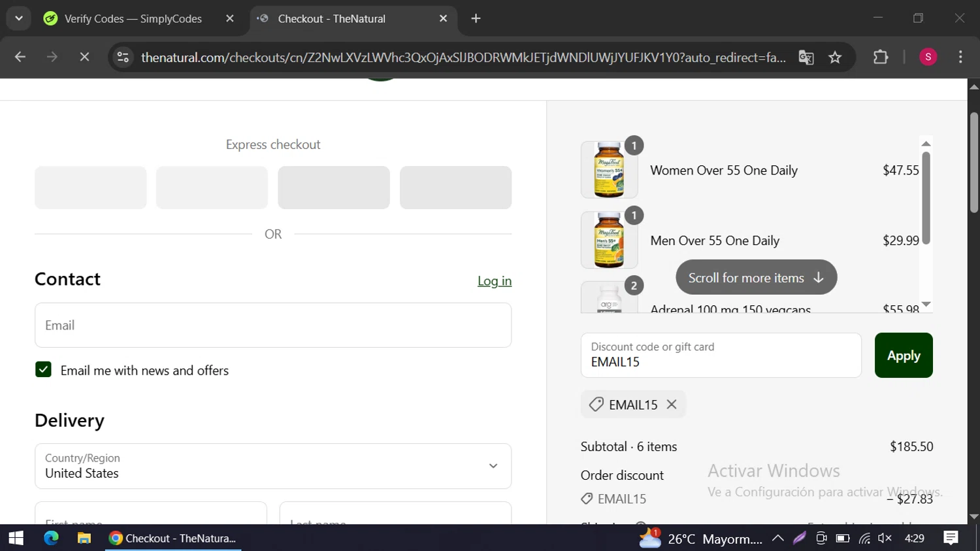Click the feather pen tray icon
The height and width of the screenshot is (551, 980).
(x=800, y=539)
